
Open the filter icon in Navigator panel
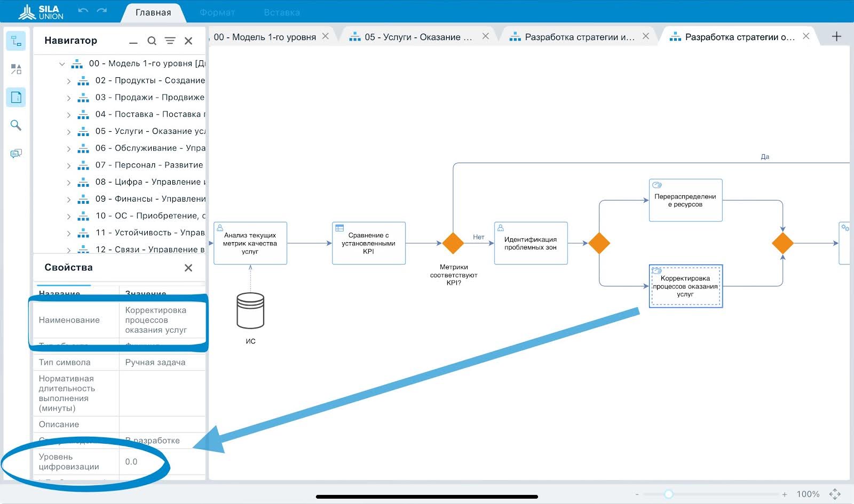(170, 41)
